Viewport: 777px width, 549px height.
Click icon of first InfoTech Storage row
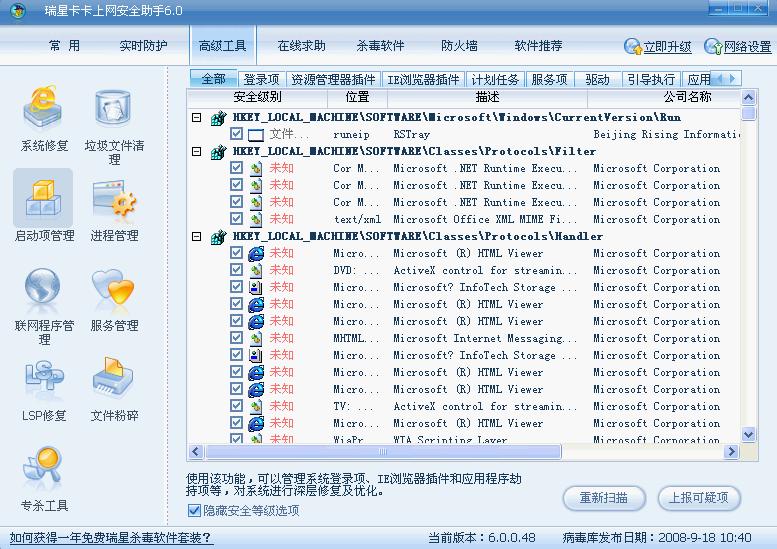click(256, 287)
